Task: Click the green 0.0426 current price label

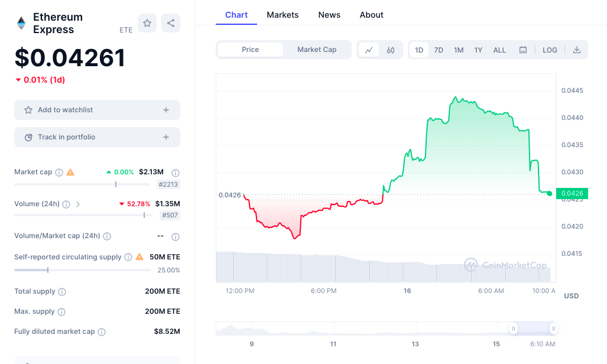Action: tap(572, 193)
